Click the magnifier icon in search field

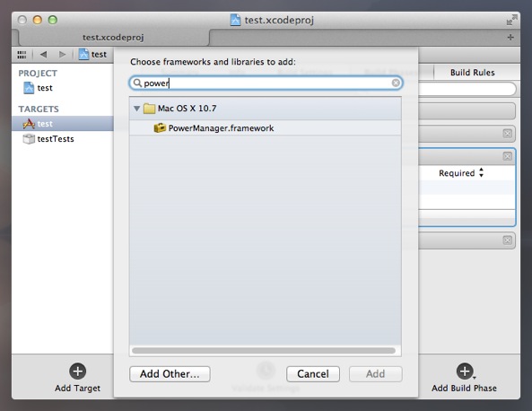click(137, 83)
